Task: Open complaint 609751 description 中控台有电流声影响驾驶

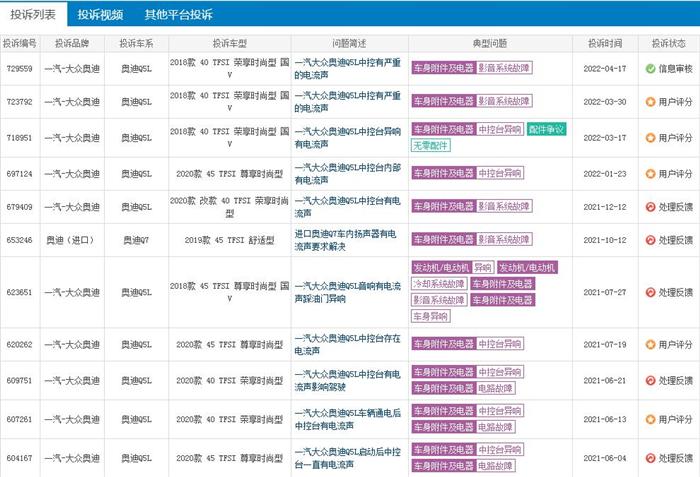Action: pyautogui.click(x=348, y=381)
